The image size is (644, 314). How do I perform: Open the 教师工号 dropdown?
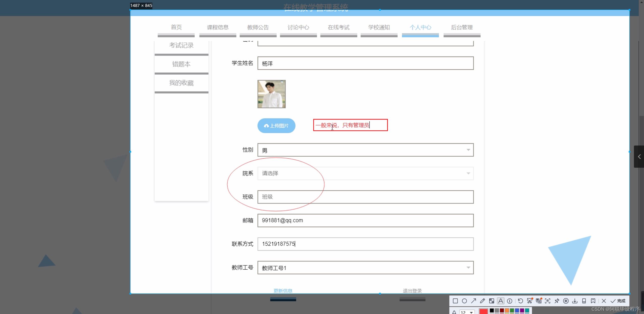point(365,268)
